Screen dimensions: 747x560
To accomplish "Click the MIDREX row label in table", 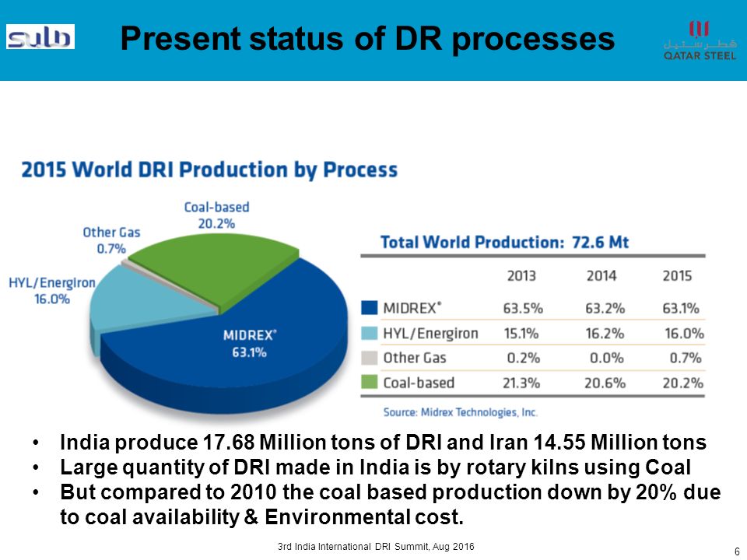I will (x=412, y=308).
